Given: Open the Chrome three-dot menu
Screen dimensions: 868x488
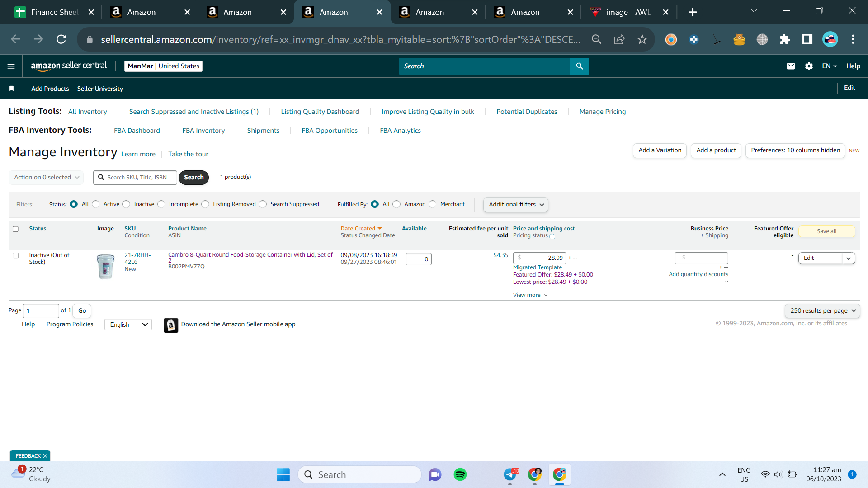Looking at the screenshot, I should tap(853, 39).
